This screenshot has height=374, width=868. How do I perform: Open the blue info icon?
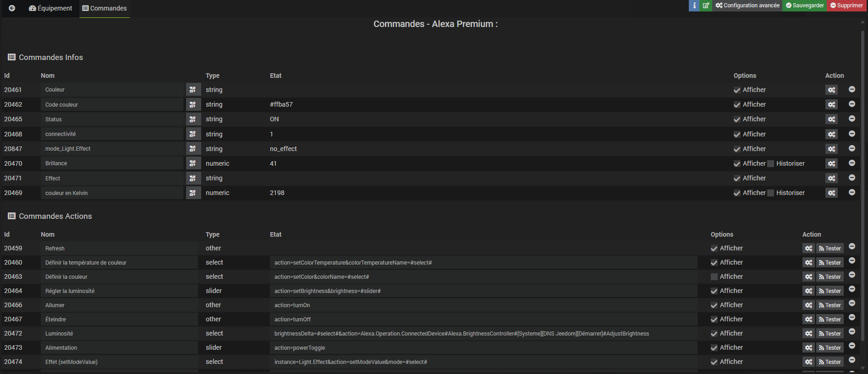[694, 5]
